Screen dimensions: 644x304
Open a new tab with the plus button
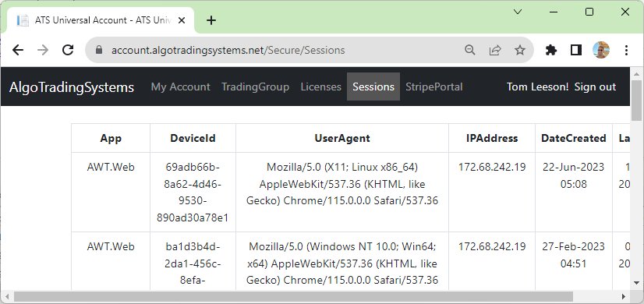211,20
